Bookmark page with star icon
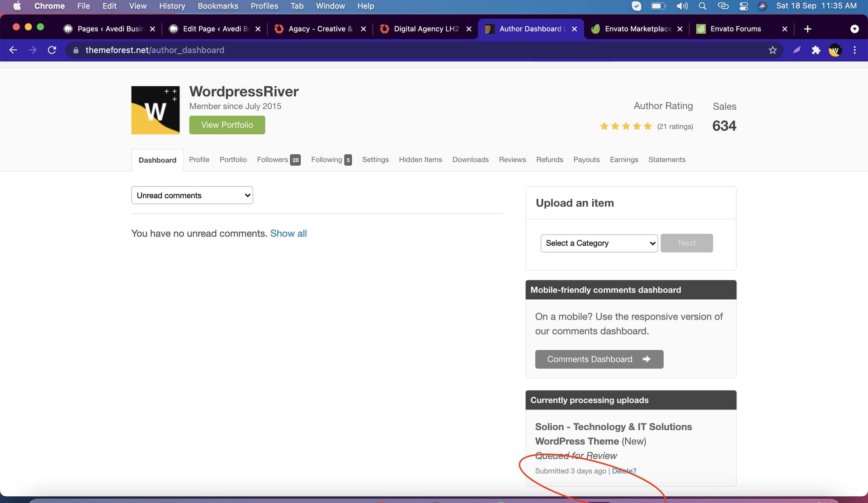 [772, 50]
